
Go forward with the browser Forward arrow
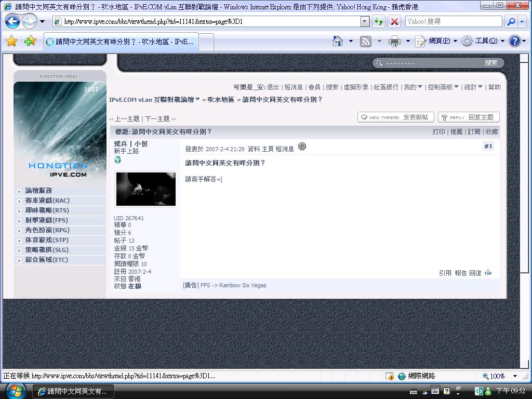point(30,22)
